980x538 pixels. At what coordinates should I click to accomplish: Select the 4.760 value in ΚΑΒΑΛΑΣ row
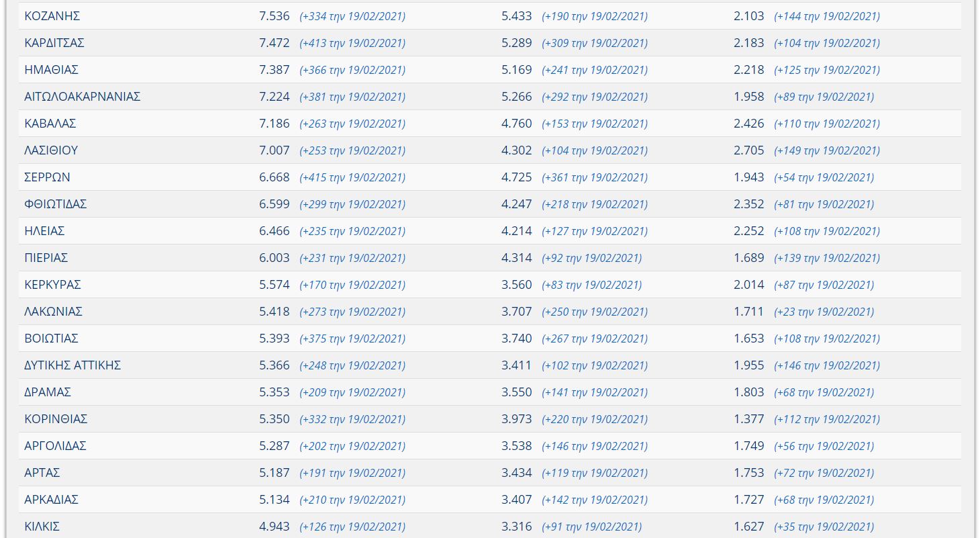pyautogui.click(x=516, y=124)
